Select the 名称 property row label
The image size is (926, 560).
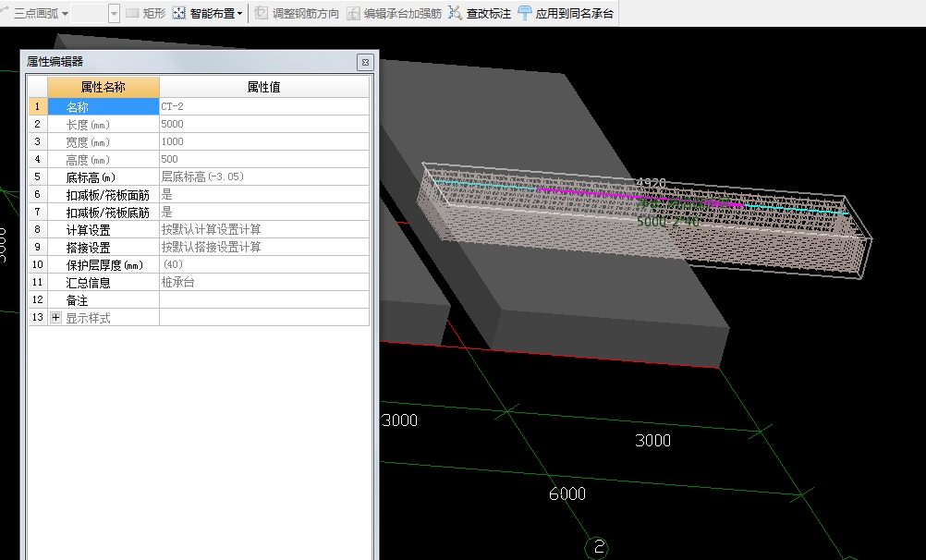[x=104, y=106]
